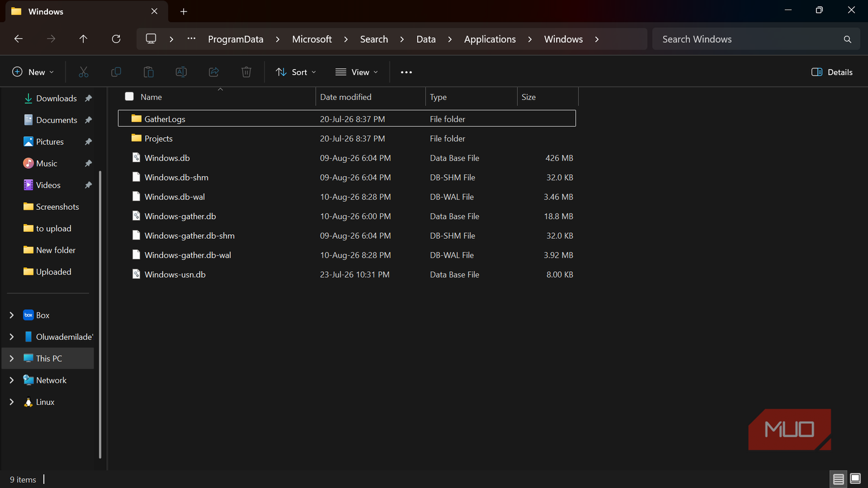The width and height of the screenshot is (868, 488).
Task: Toggle the select-all checkbox in header
Action: click(x=129, y=97)
